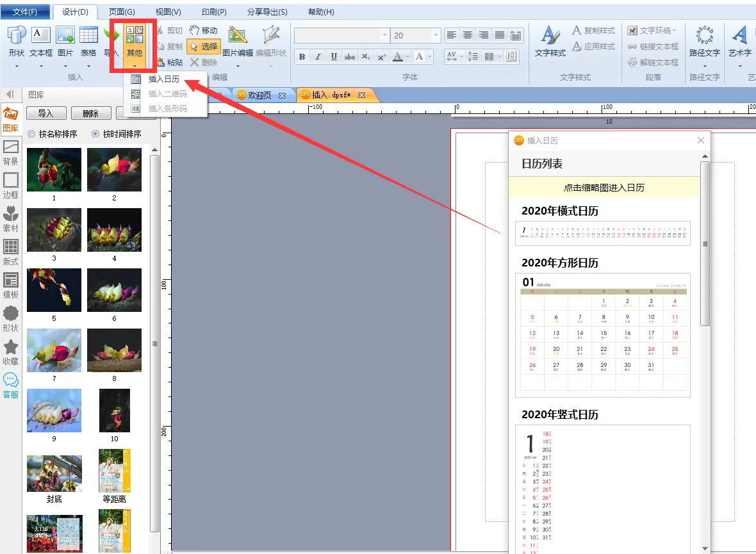
Task: Toggle italic formatting
Action: (318, 56)
